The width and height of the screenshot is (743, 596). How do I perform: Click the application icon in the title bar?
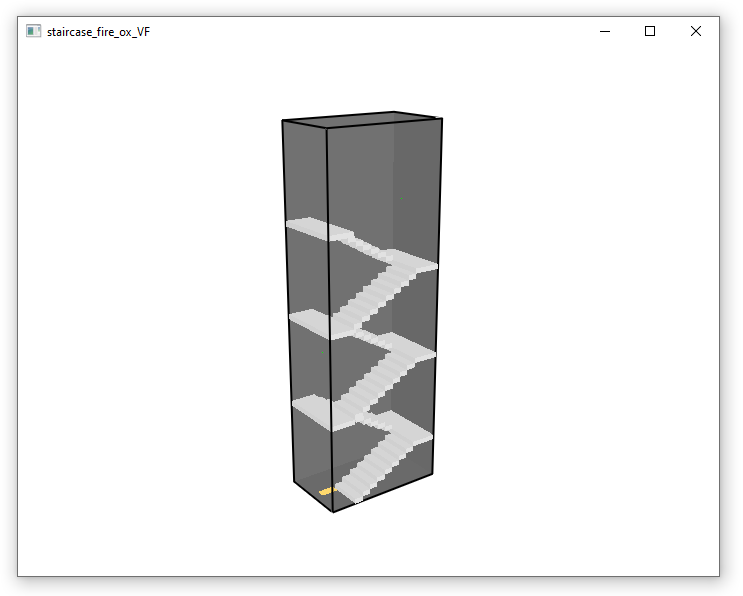tap(33, 31)
